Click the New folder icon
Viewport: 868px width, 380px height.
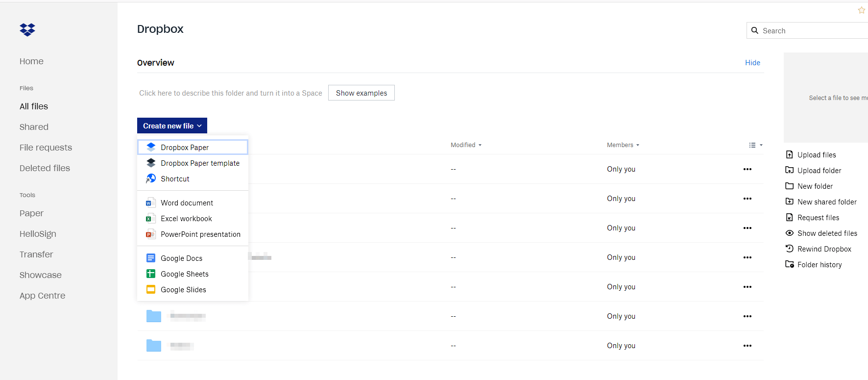pyautogui.click(x=790, y=186)
